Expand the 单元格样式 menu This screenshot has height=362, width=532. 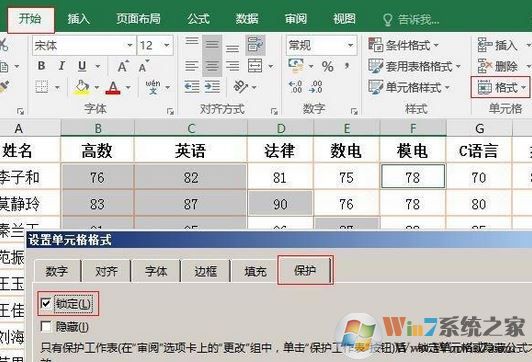point(409,88)
